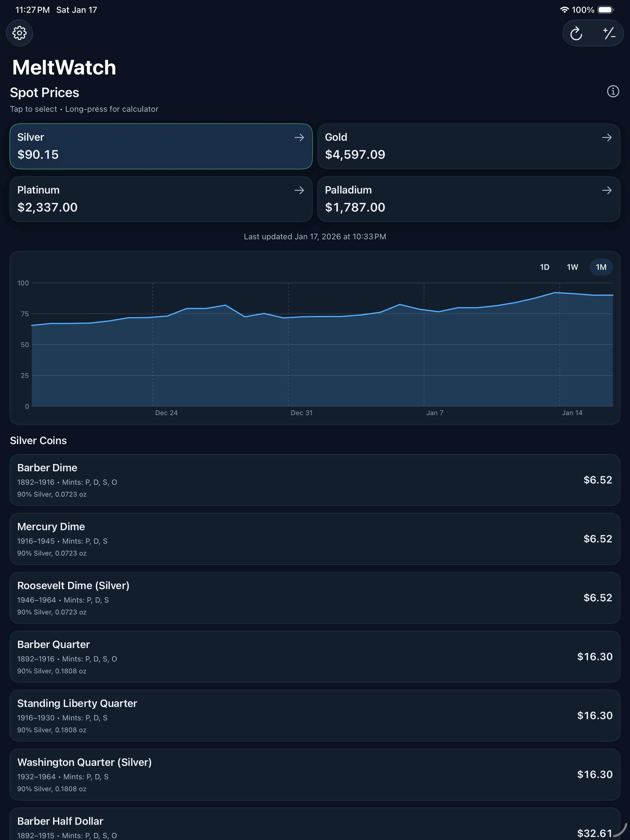630x840 pixels.
Task: Select the 1M chart range
Action: click(x=601, y=267)
